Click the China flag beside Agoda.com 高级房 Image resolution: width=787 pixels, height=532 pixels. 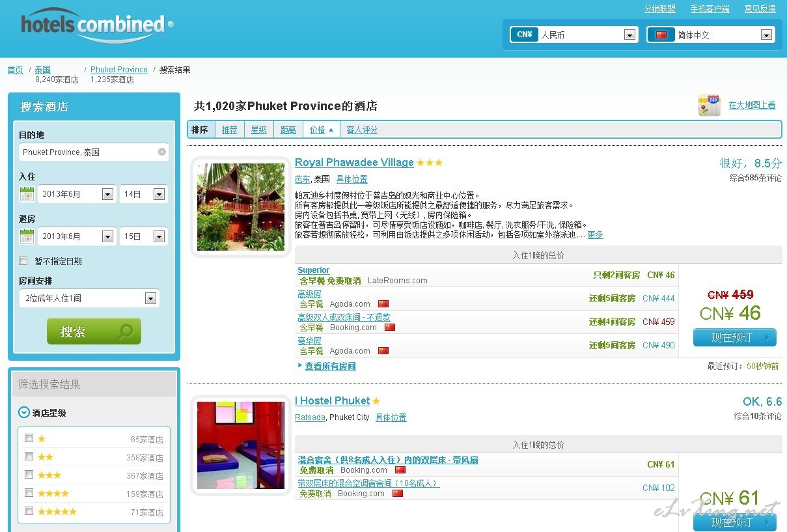(383, 304)
